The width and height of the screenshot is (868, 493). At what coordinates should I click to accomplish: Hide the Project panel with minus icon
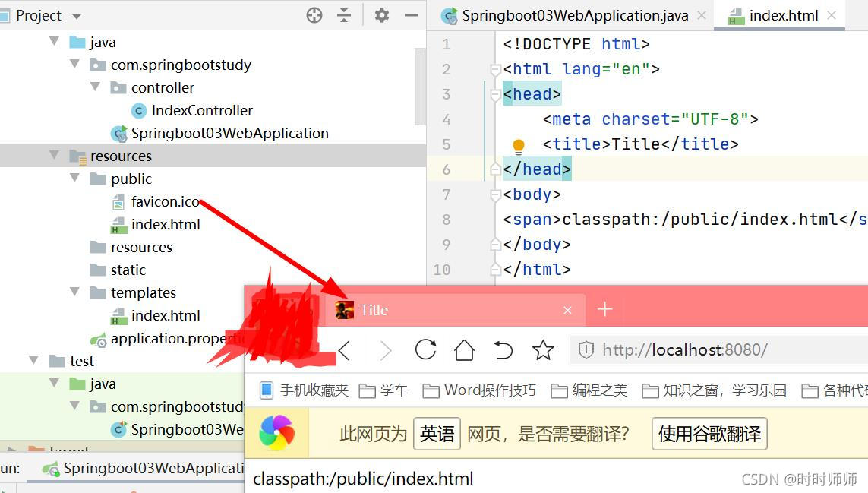click(x=412, y=15)
